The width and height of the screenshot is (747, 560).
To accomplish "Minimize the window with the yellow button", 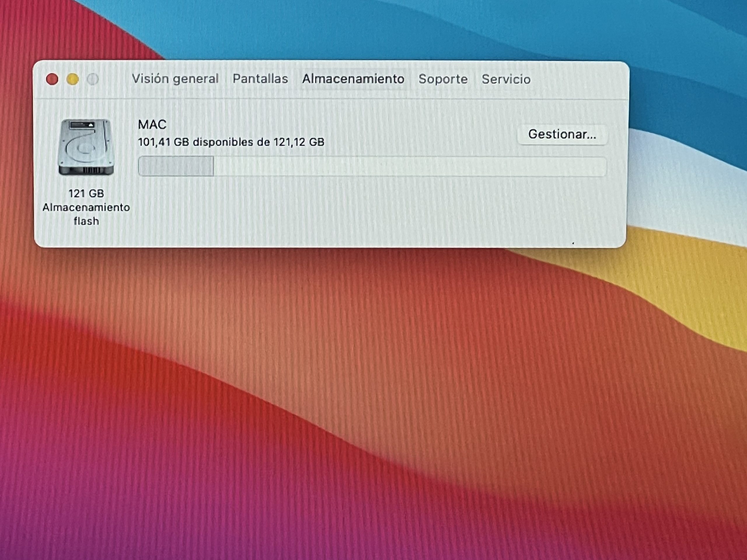I will tap(73, 79).
